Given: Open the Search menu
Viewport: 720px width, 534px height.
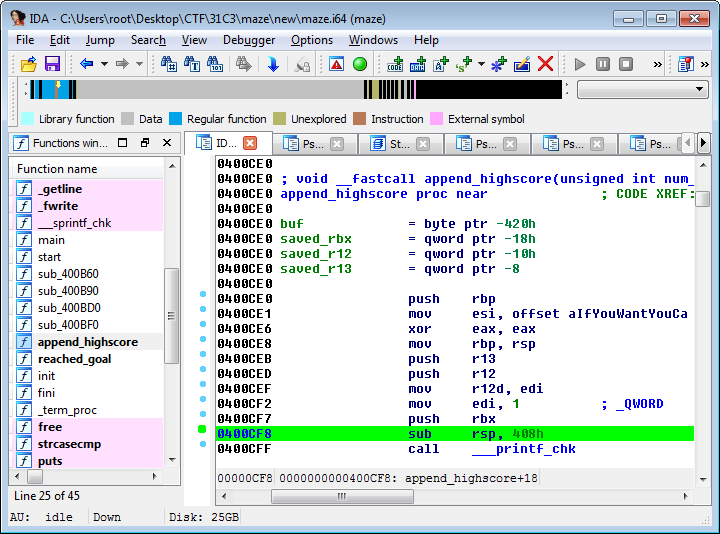Looking at the screenshot, I should pyautogui.click(x=148, y=40).
